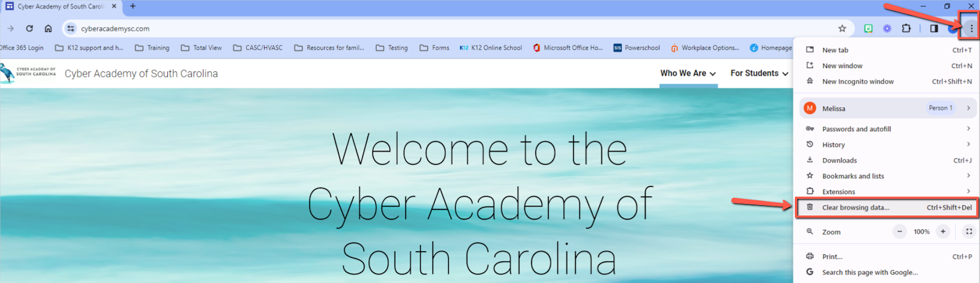Open the Melissa profile entry
The image size is (980, 283).
887,108
